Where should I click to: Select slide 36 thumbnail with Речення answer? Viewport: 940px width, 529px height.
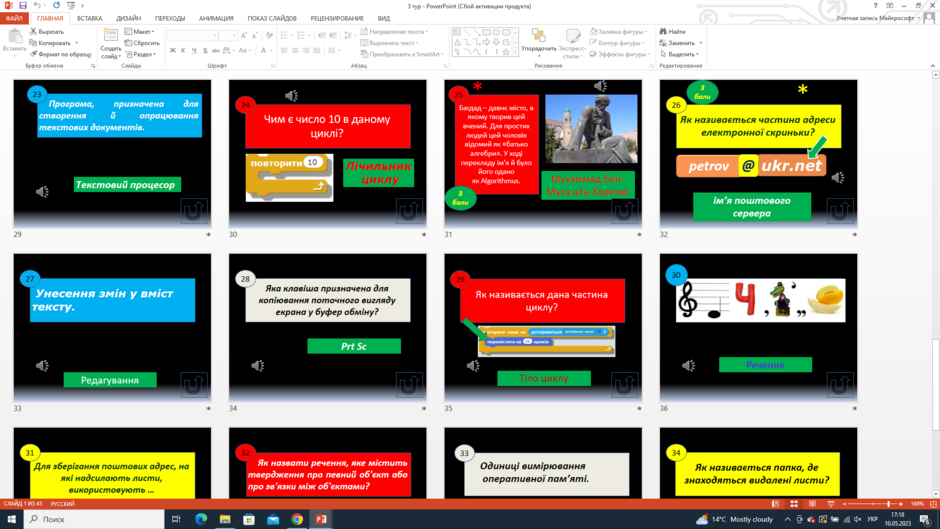(x=758, y=327)
